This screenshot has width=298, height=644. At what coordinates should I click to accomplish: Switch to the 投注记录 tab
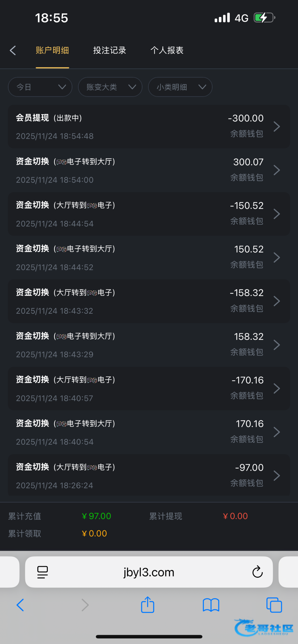[110, 50]
